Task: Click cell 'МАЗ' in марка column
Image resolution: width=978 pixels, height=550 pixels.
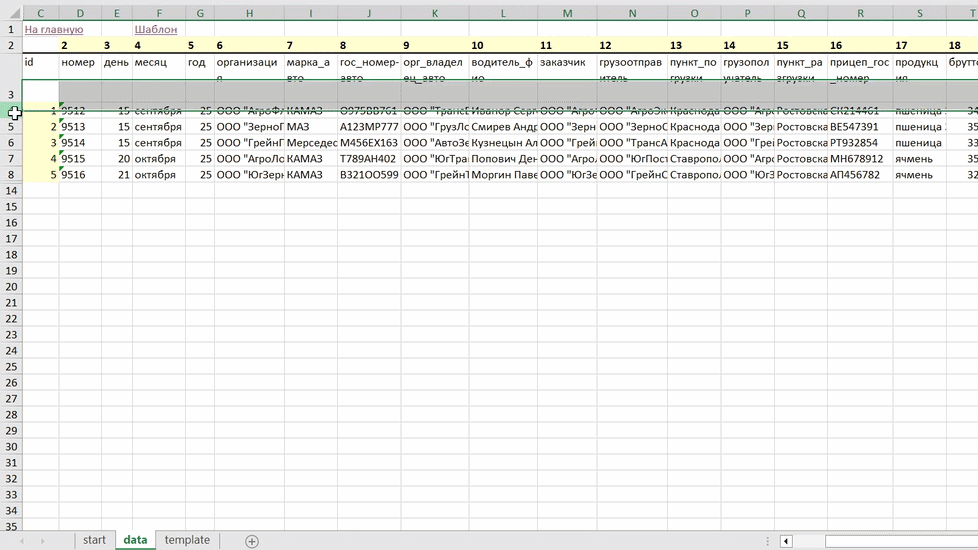Action: 311,127
